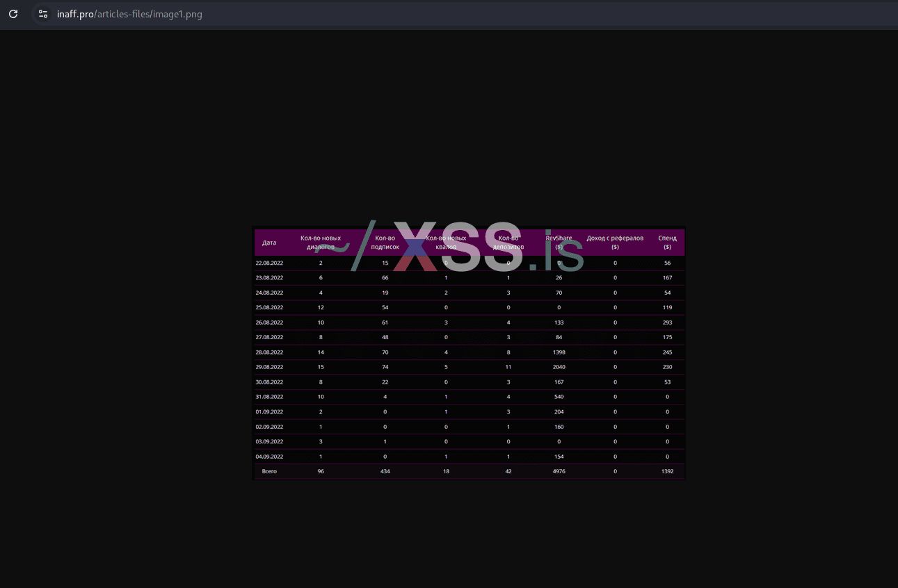This screenshot has height=588, width=898.
Task: Select total deposits value 42
Action: [x=508, y=472]
